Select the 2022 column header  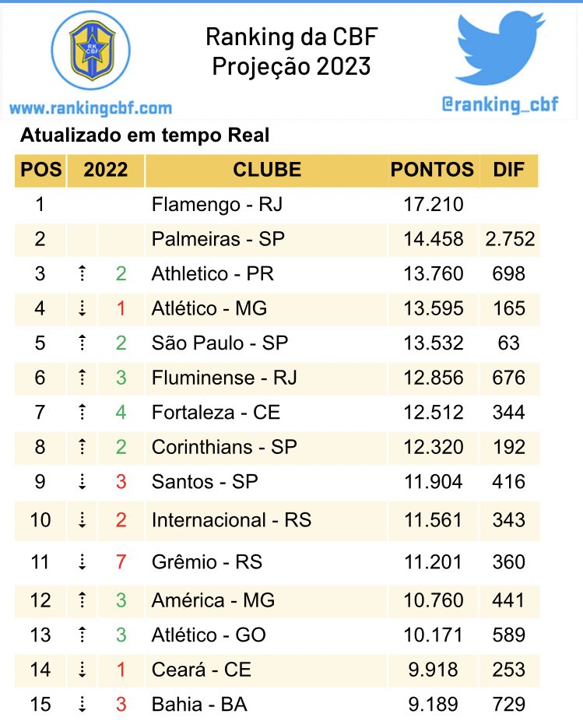105,170
